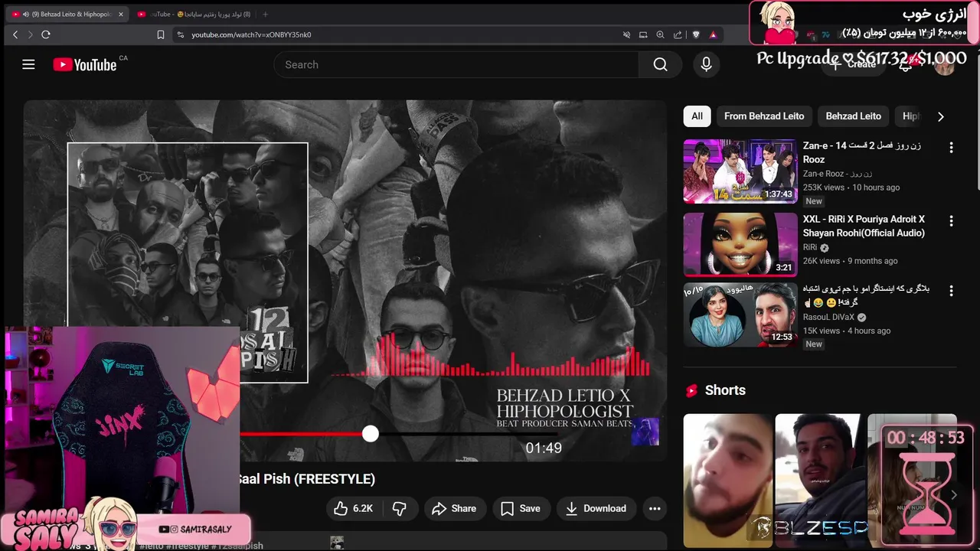Image resolution: width=980 pixels, height=551 pixels.
Task: Select the Behzad Leito chip
Action: pos(853,116)
